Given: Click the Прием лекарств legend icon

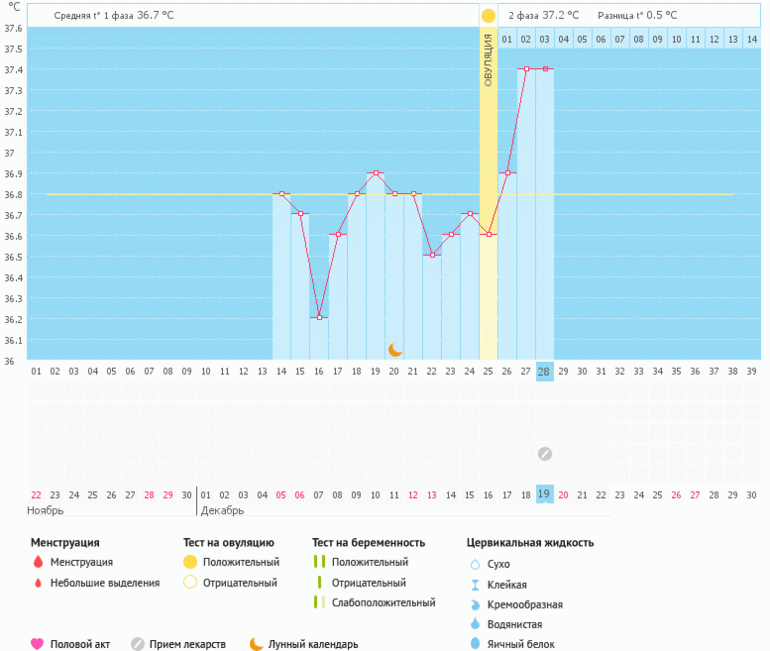Looking at the screenshot, I should point(138,644).
